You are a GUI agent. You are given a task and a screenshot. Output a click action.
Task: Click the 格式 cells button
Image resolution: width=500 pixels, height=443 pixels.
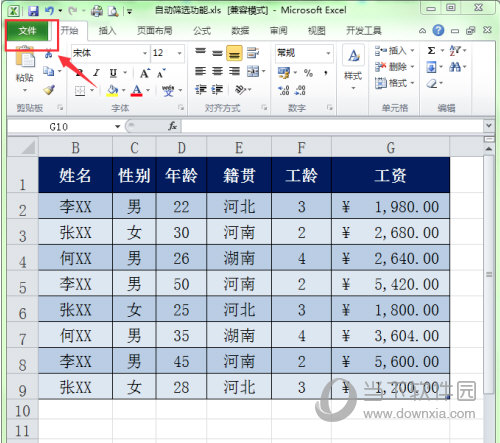click(395, 83)
